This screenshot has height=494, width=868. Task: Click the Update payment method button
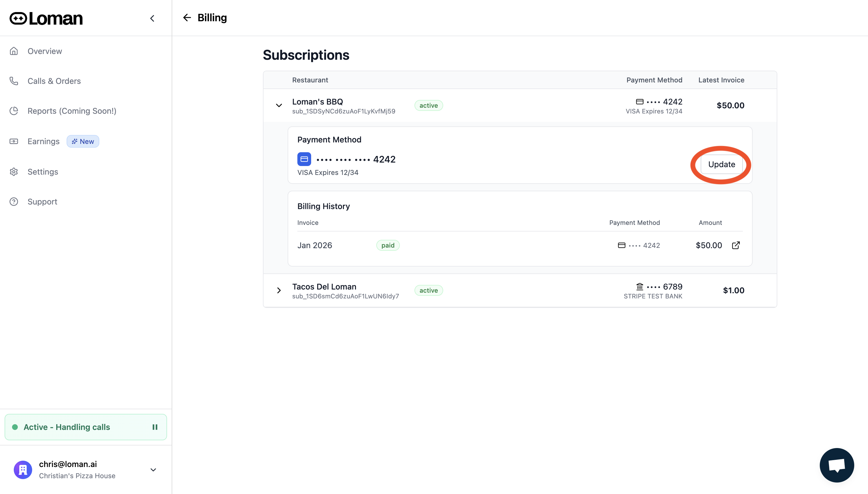[x=721, y=165]
